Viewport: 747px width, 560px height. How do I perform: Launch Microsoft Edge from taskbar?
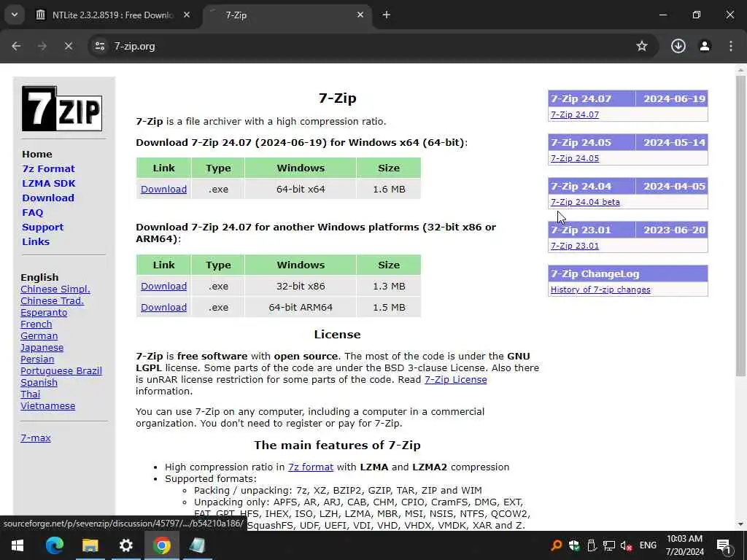tap(54, 545)
